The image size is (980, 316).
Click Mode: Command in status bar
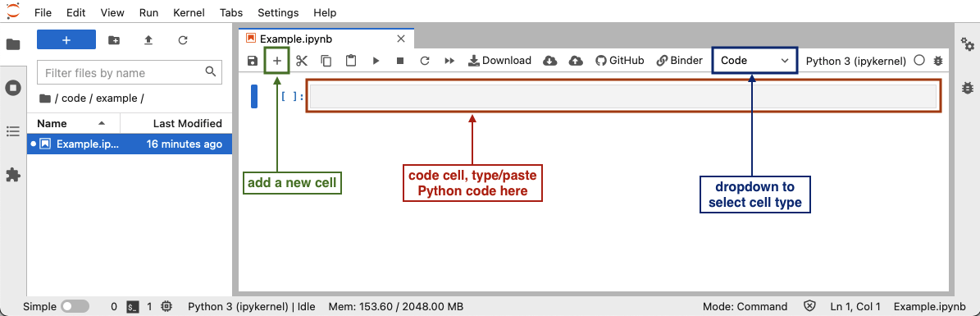click(x=745, y=307)
